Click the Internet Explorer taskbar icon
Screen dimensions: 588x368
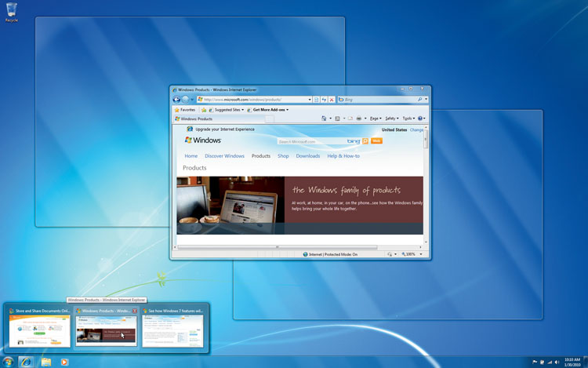click(26, 362)
